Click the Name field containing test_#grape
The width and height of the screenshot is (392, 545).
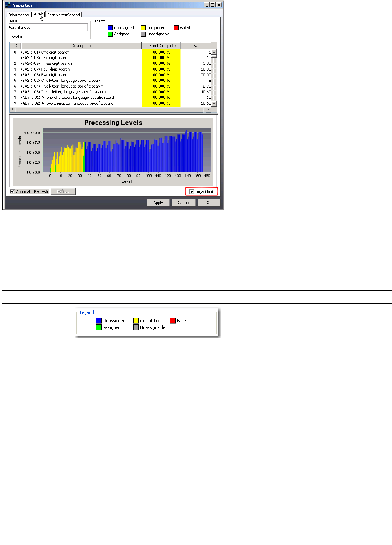click(48, 27)
